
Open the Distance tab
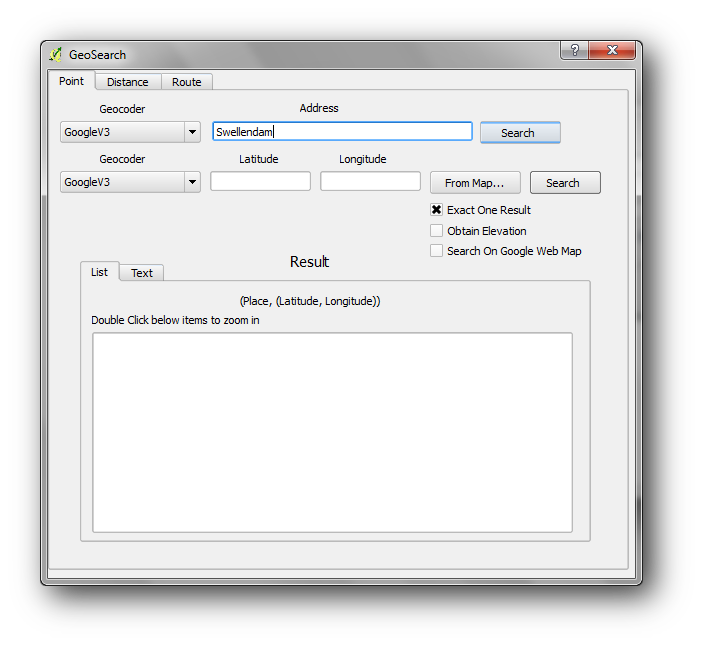pyautogui.click(x=128, y=82)
